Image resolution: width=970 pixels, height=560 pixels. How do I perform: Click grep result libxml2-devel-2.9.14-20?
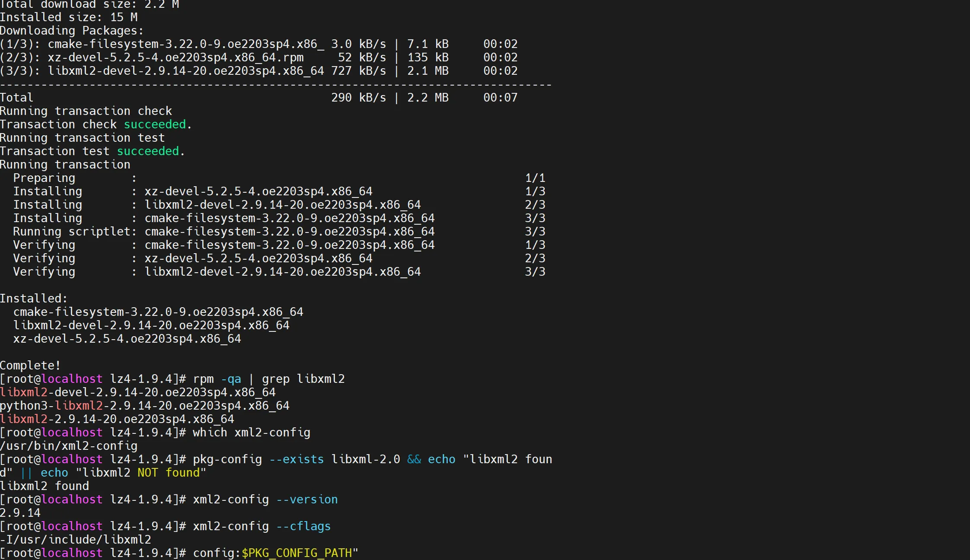[138, 392]
